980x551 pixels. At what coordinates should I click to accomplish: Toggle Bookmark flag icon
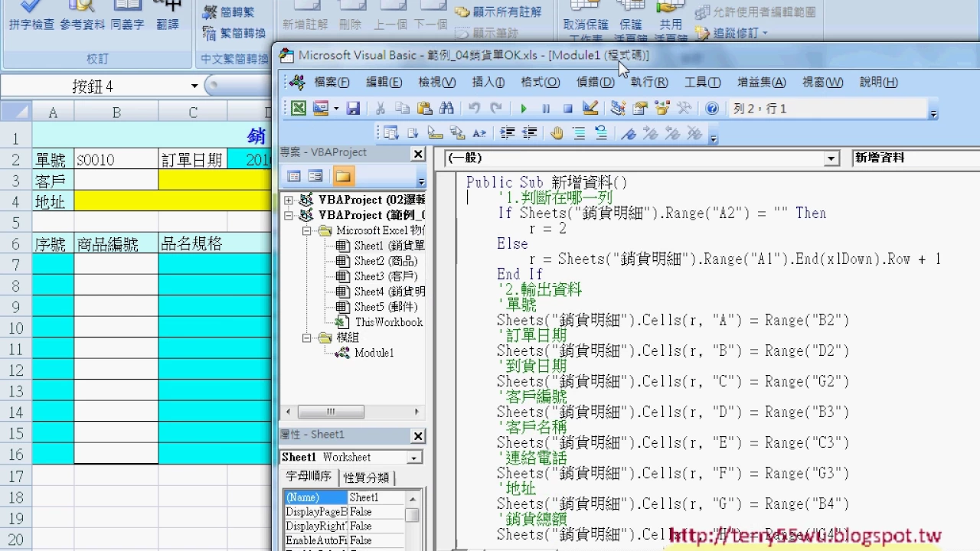coord(629,133)
